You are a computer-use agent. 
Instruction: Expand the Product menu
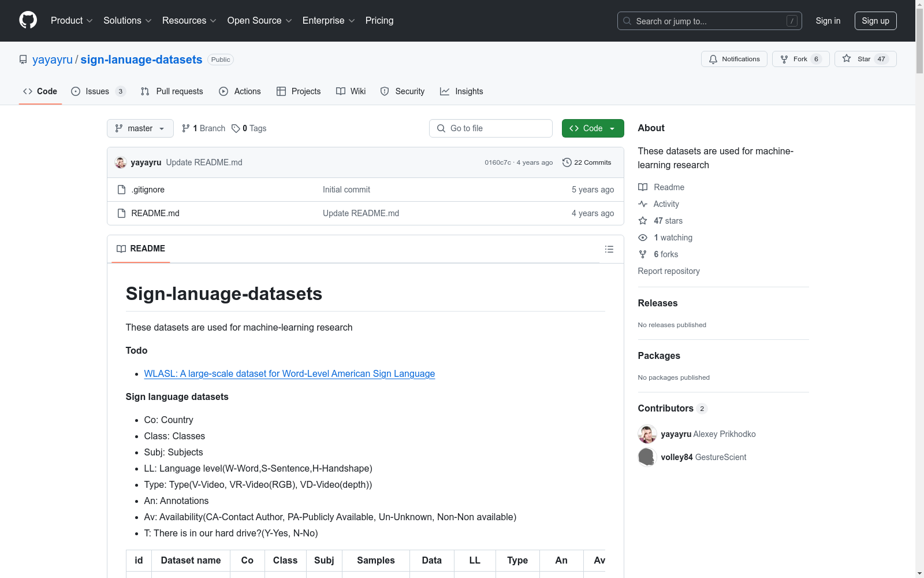(72, 21)
